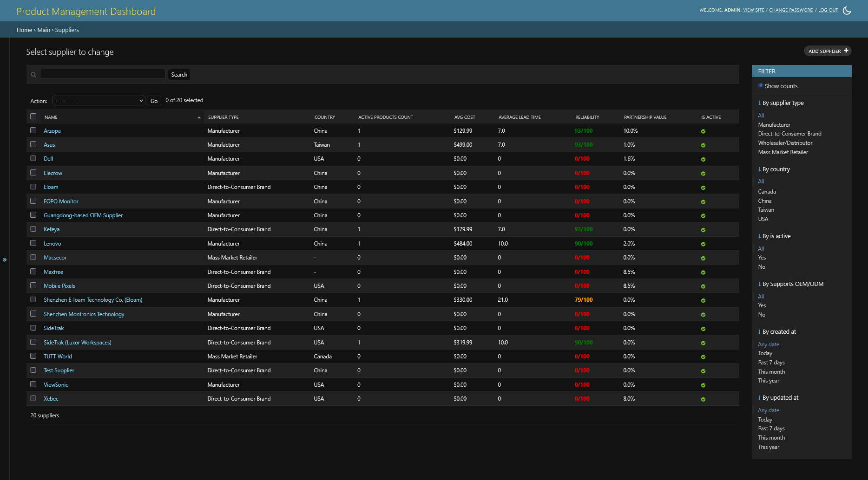Toggle dark/light theme moon icon

pyautogui.click(x=847, y=10)
